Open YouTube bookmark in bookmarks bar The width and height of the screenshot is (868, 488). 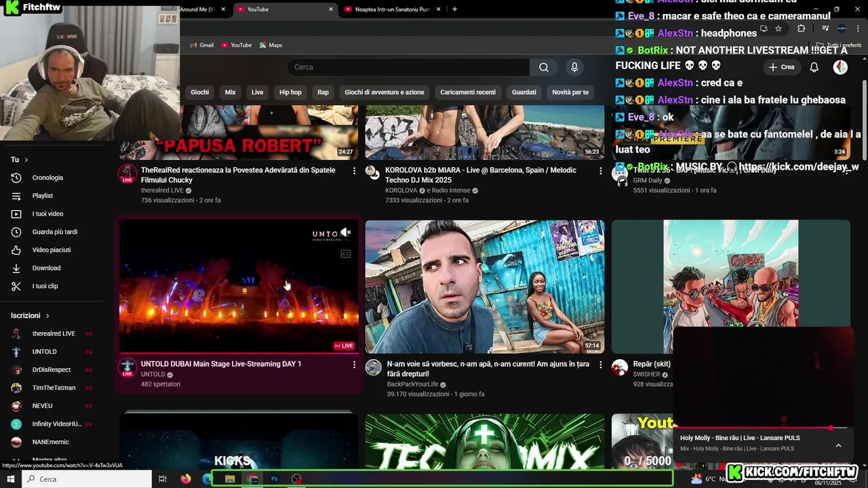click(x=237, y=45)
